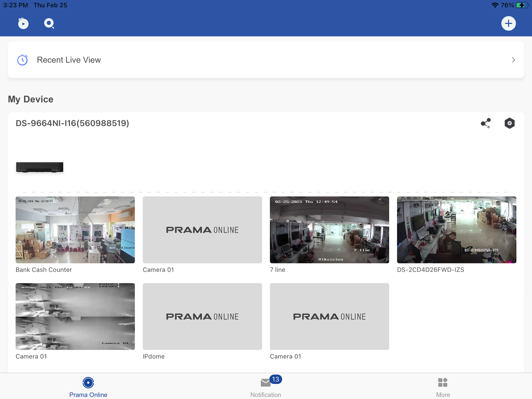This screenshot has width=532, height=399.
Task: Share the DS-9664NI-I16 device
Action: point(486,123)
